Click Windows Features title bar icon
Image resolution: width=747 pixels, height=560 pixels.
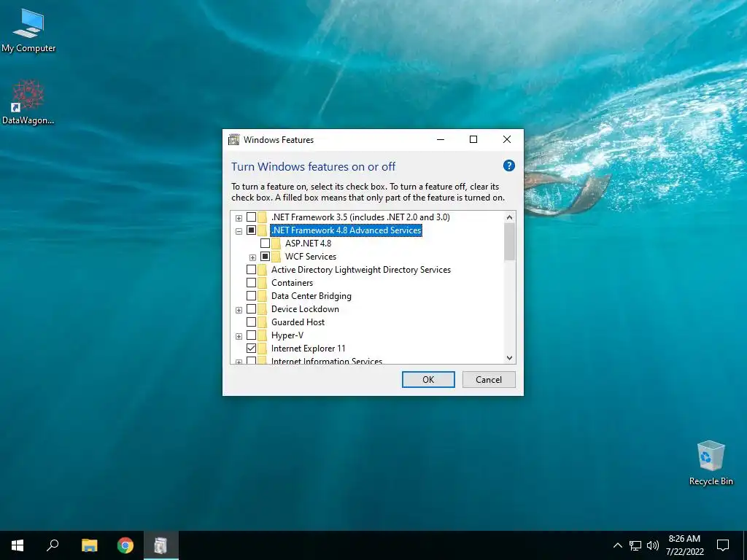[x=234, y=139]
